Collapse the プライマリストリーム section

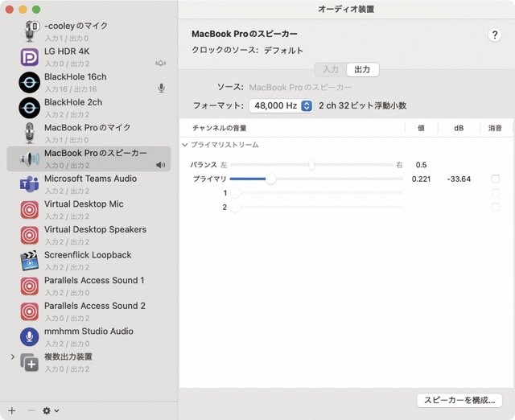click(185, 145)
